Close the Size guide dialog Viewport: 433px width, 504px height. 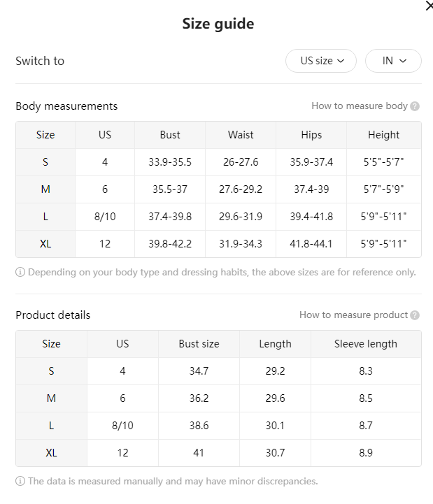pyautogui.click(x=429, y=6)
